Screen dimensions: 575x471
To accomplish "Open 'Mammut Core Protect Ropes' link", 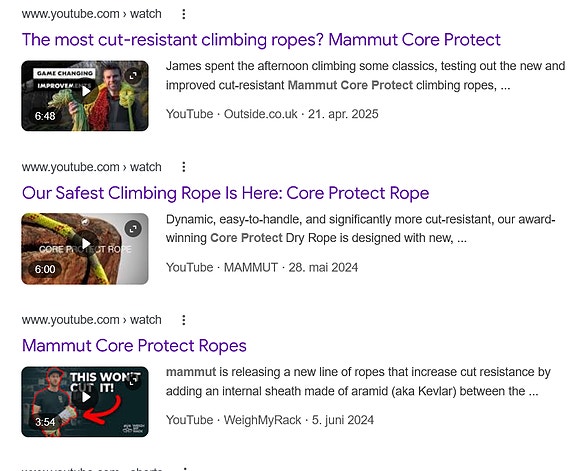I will coord(134,346).
